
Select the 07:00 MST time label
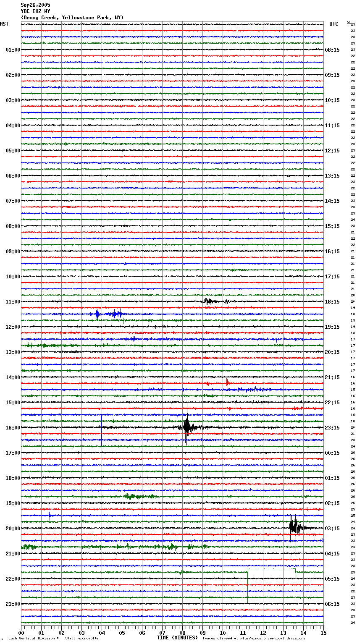coord(13,201)
